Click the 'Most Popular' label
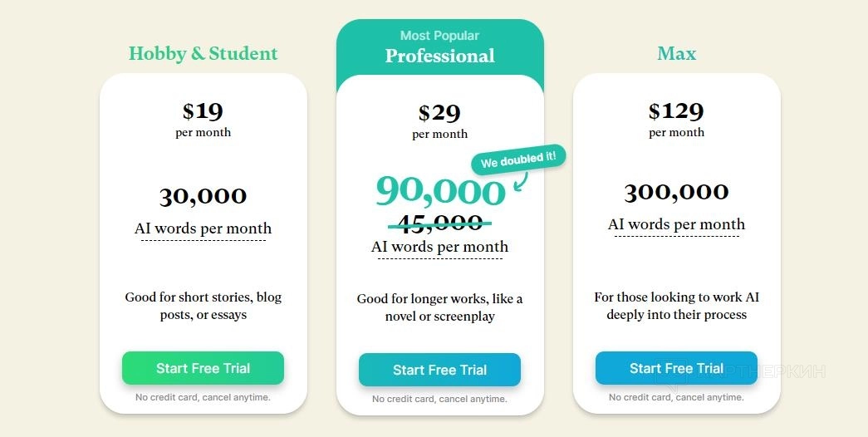This screenshot has height=437, width=868. [x=439, y=36]
